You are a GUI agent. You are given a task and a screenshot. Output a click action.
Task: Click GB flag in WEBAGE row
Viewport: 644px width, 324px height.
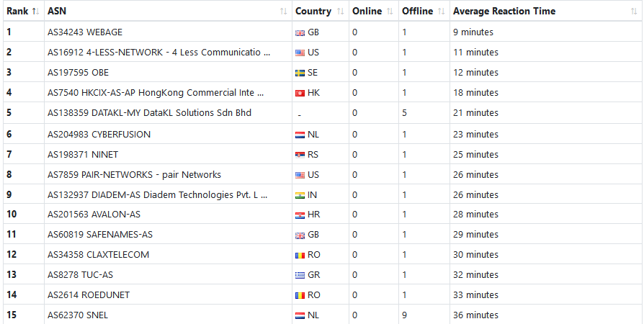pyautogui.click(x=300, y=33)
